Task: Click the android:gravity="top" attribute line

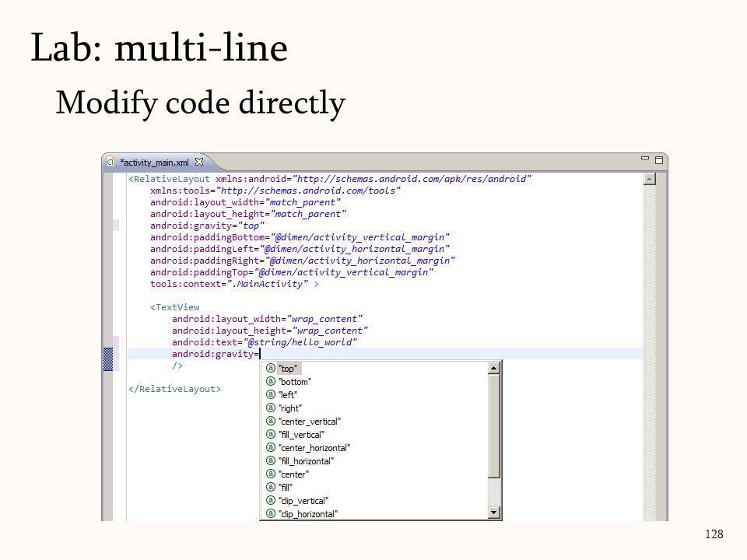Action: click(x=207, y=226)
